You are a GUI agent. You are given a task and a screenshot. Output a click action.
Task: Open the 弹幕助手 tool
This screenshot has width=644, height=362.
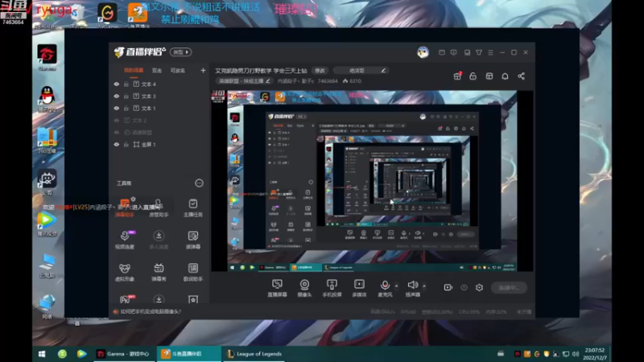click(125, 208)
